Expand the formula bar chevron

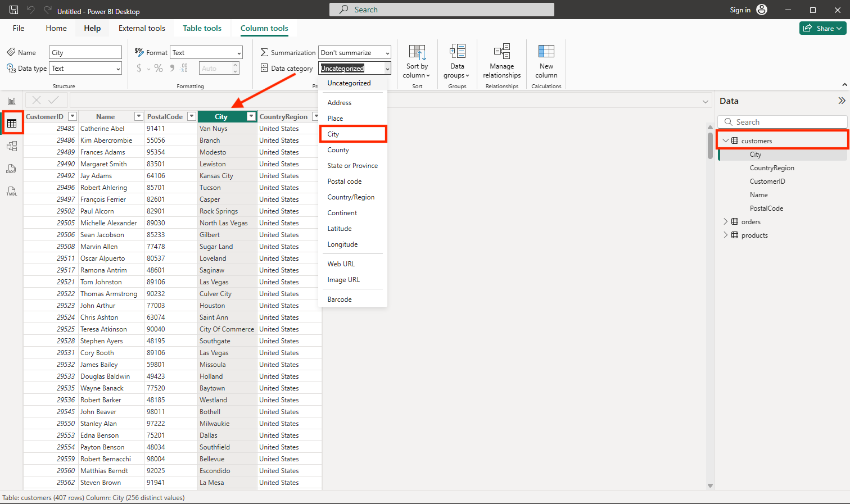click(x=706, y=102)
